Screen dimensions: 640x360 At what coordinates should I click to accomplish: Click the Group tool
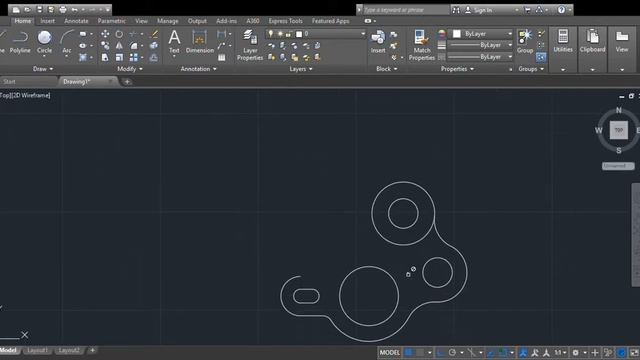[525, 42]
